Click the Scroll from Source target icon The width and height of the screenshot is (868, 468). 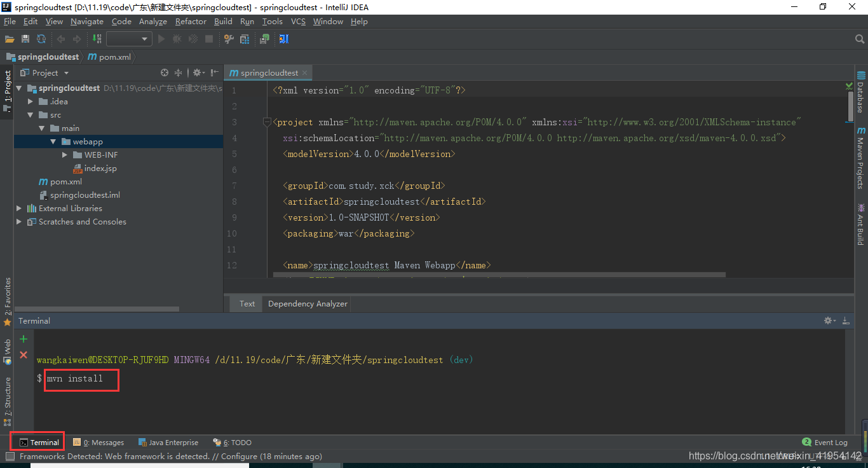click(165, 72)
